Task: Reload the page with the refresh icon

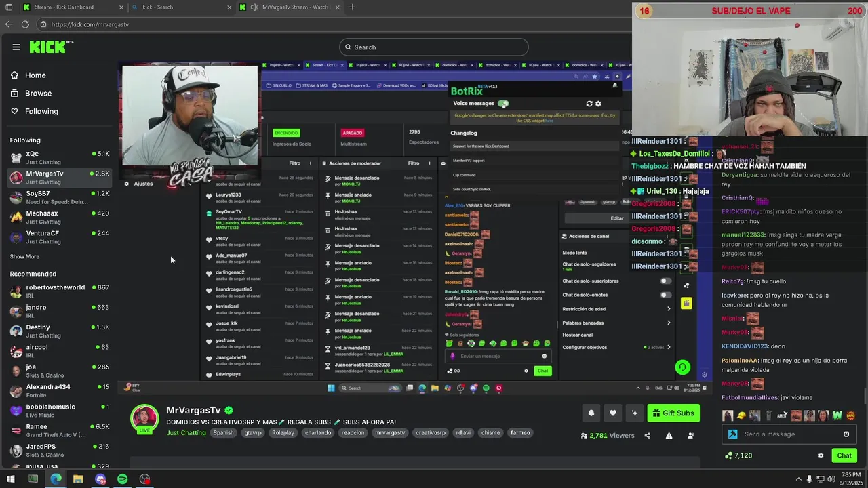Action: (25, 24)
